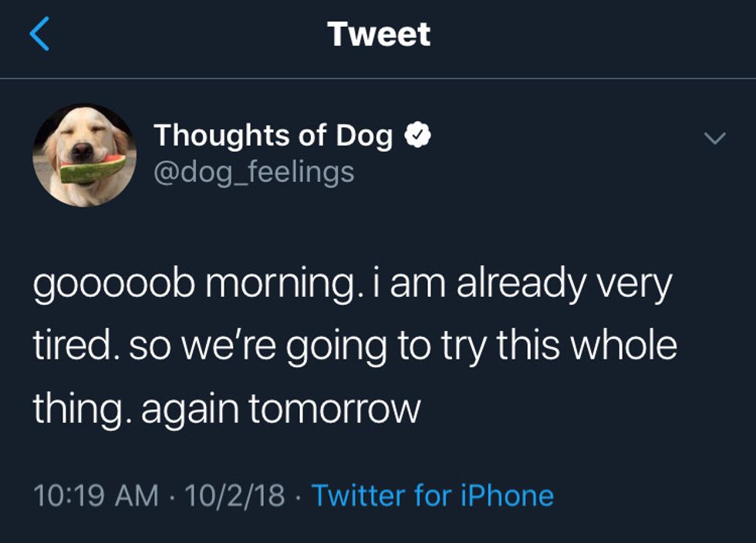Select the 10/2/18 date
Image resolution: width=756 pixels, height=543 pixels.
[237, 494]
